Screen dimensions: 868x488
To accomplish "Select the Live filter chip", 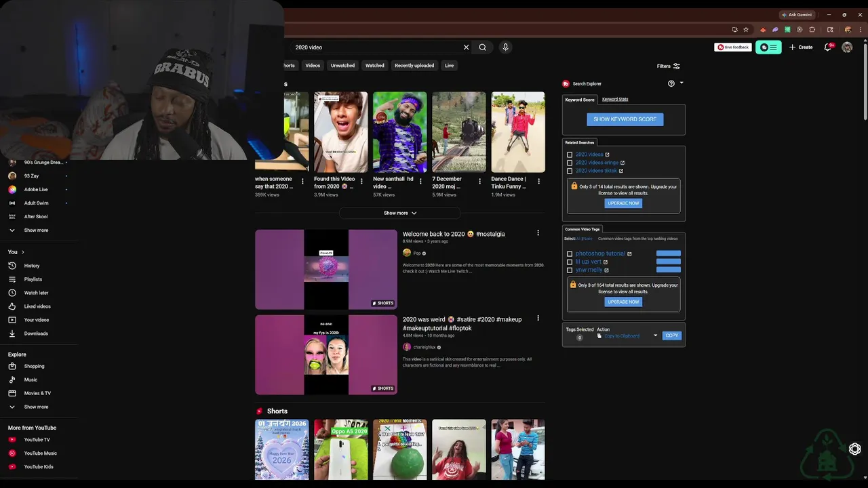I will (449, 66).
